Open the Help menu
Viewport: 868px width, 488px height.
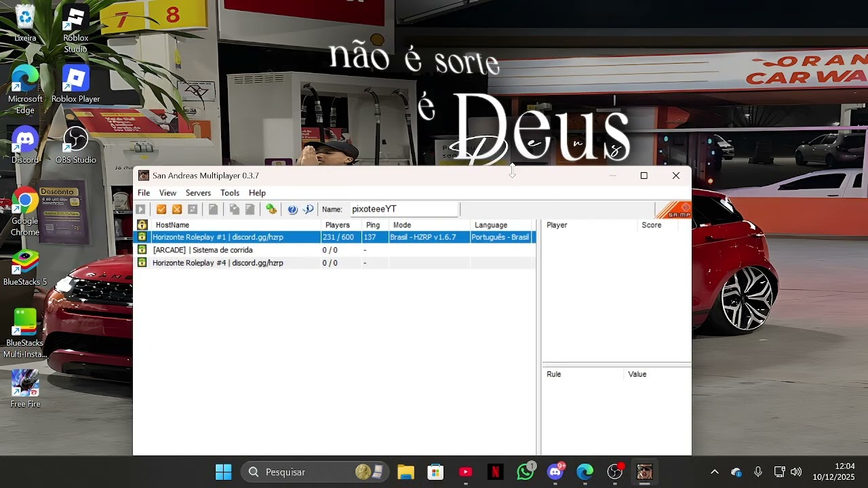click(x=257, y=193)
